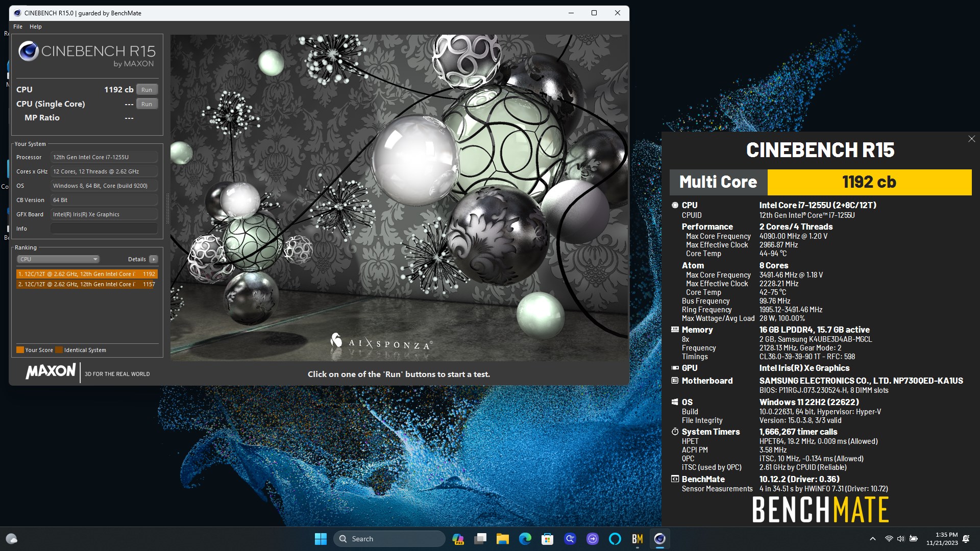Open notifications bell icon in tray
Viewport: 980px width, 551px height.
click(x=966, y=539)
